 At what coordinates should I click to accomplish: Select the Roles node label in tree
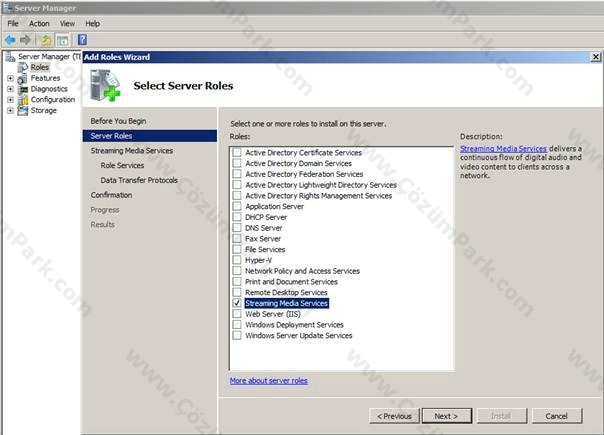pyautogui.click(x=40, y=67)
